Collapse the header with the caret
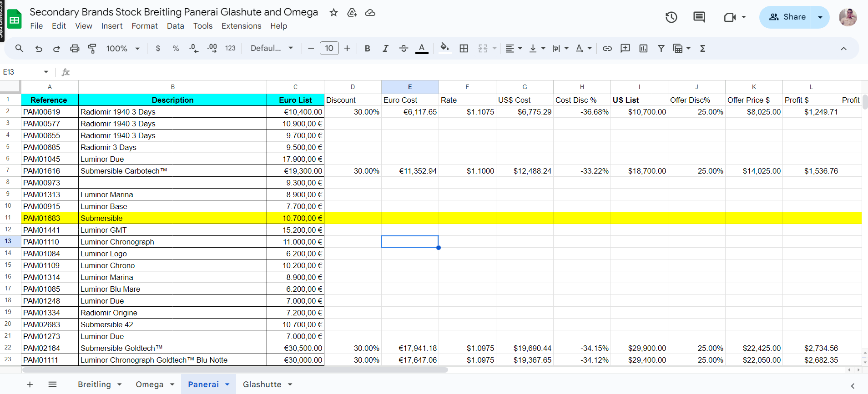The width and height of the screenshot is (868, 394). (843, 49)
